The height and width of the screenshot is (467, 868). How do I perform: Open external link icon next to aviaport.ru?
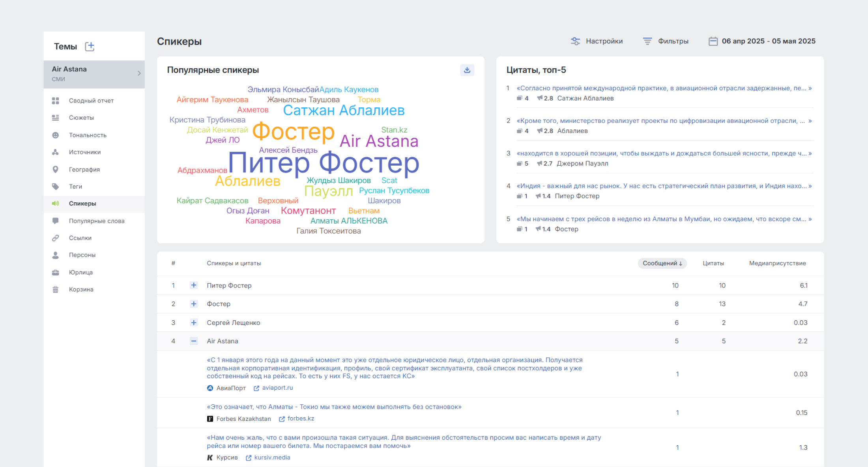tap(256, 388)
